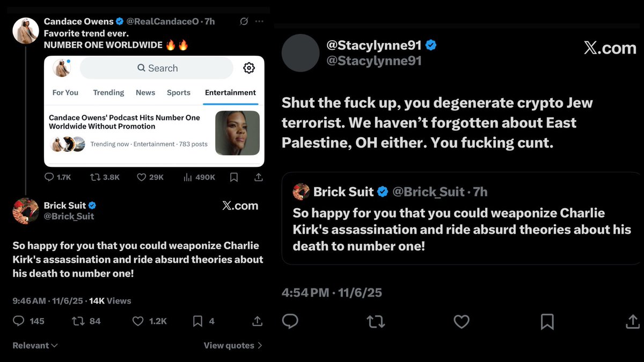Open the News tab
Screen dimensions: 644x362
pos(145,92)
